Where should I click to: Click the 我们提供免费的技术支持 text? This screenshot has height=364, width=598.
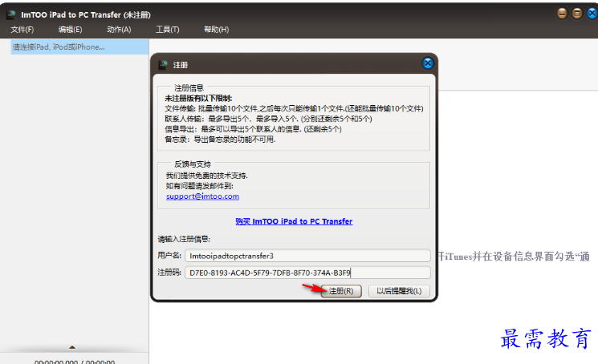(207, 176)
